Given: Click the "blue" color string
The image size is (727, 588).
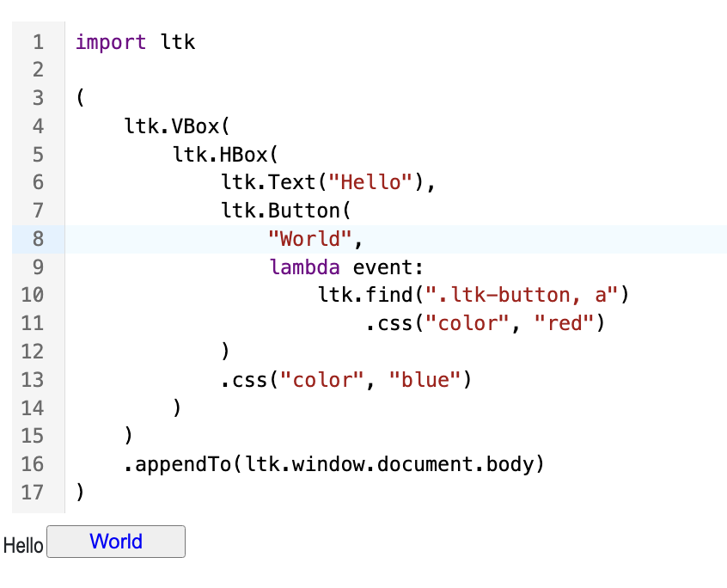Looking at the screenshot, I should (426, 379).
